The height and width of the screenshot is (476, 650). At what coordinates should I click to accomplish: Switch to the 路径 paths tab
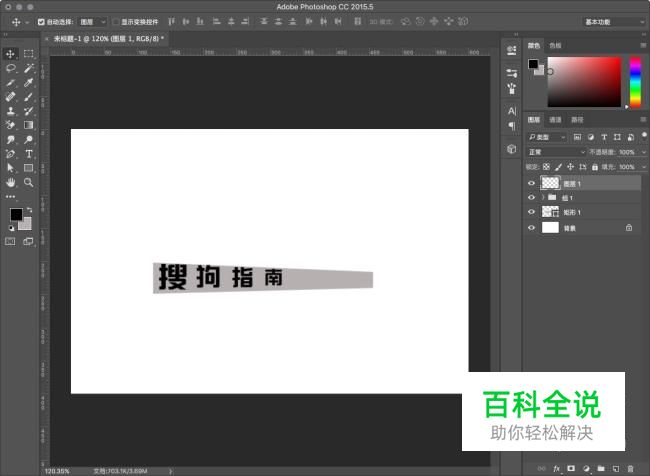577,120
